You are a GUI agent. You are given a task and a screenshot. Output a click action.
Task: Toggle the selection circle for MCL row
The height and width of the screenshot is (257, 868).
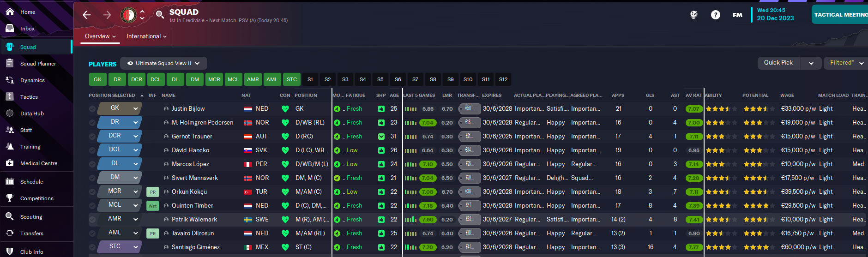(92, 206)
